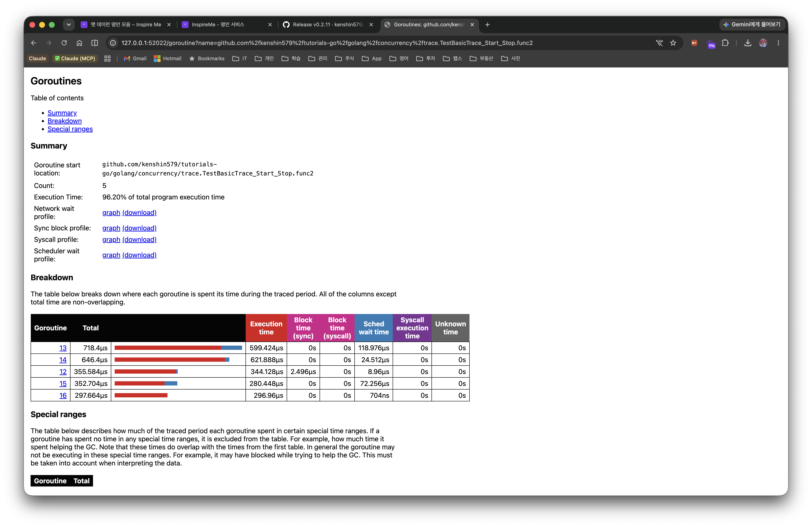Close the InspireMe 명언 서비스 tab

pos(270,25)
